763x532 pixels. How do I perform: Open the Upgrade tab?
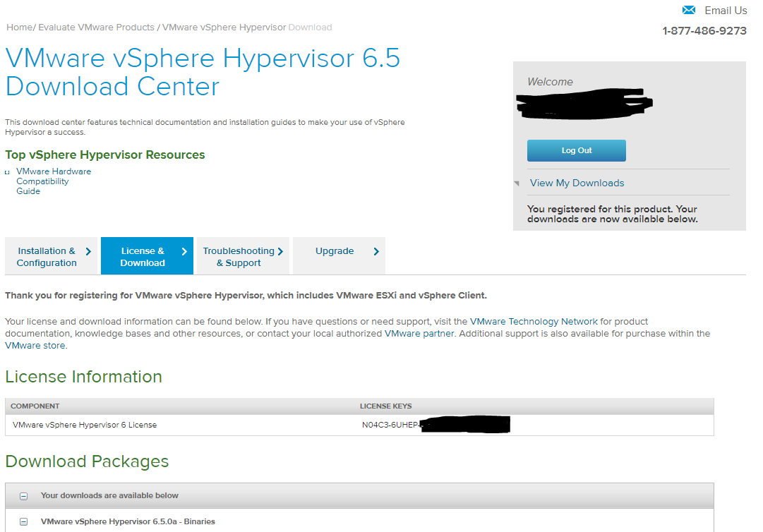click(x=339, y=256)
